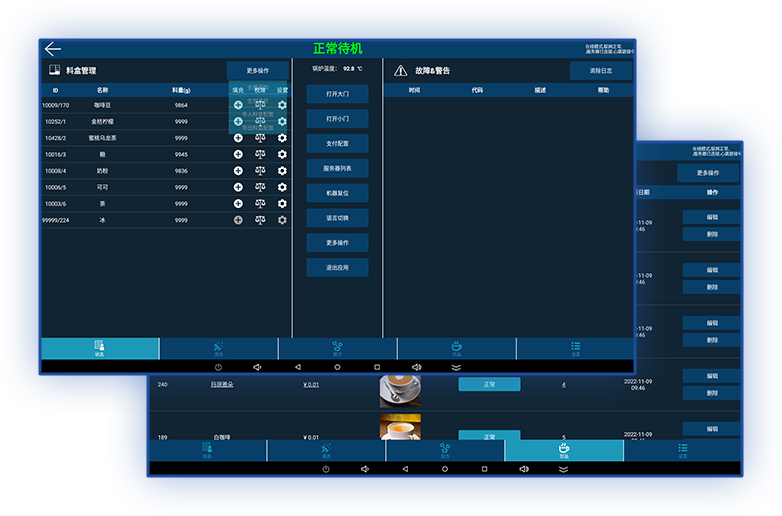Toggle the 正常 status for item 240
The image size is (782, 516).
pyautogui.click(x=489, y=384)
